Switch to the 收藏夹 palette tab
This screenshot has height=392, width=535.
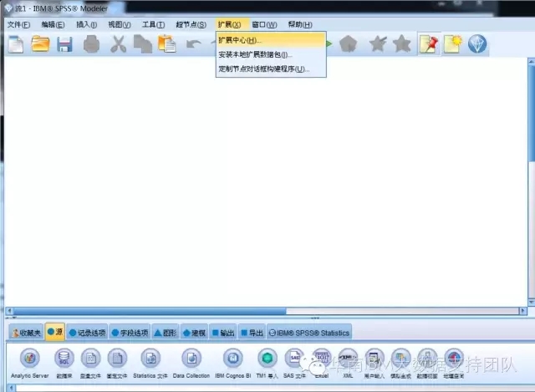coord(26,333)
